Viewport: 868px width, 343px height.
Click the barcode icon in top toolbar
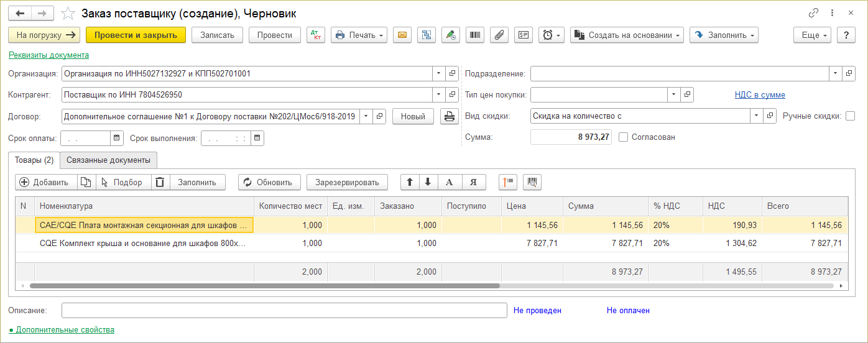(x=474, y=35)
